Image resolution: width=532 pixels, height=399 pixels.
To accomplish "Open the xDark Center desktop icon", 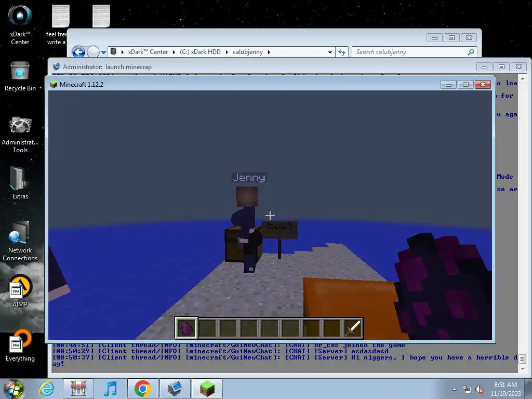I will (x=20, y=25).
